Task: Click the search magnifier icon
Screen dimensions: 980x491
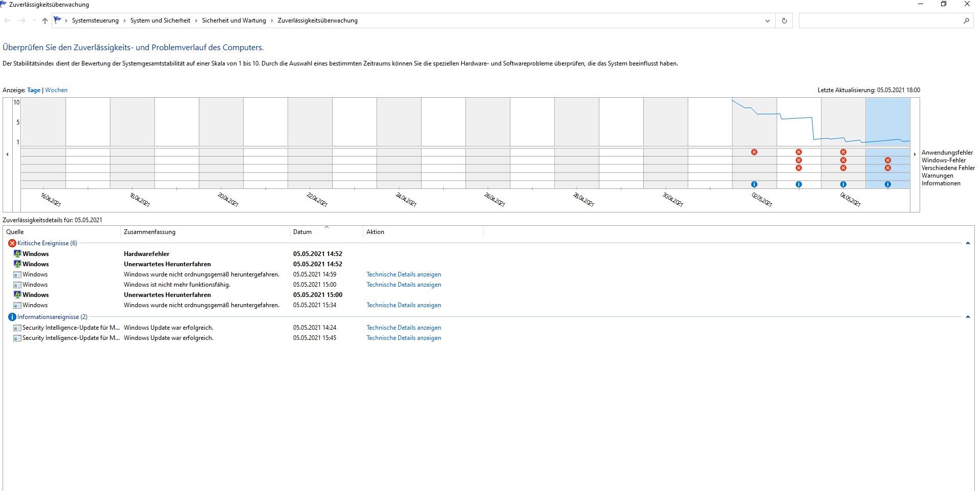Action: click(966, 20)
